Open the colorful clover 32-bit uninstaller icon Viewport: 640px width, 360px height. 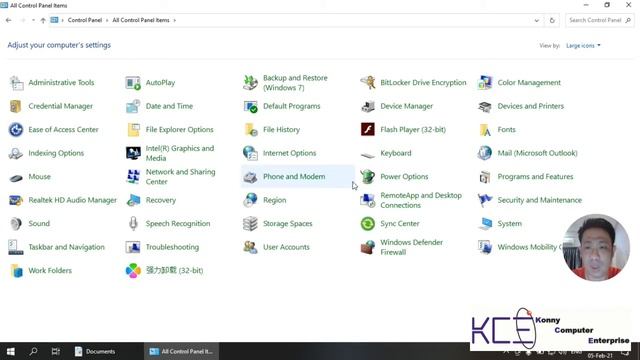133,271
